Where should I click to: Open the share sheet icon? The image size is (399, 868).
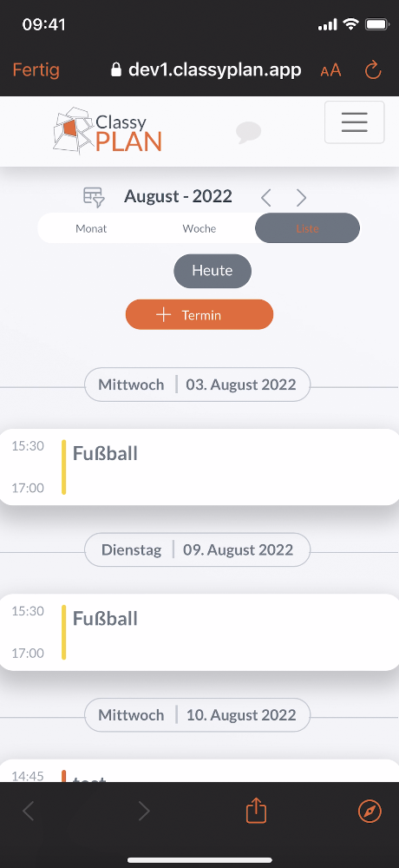[x=256, y=811]
